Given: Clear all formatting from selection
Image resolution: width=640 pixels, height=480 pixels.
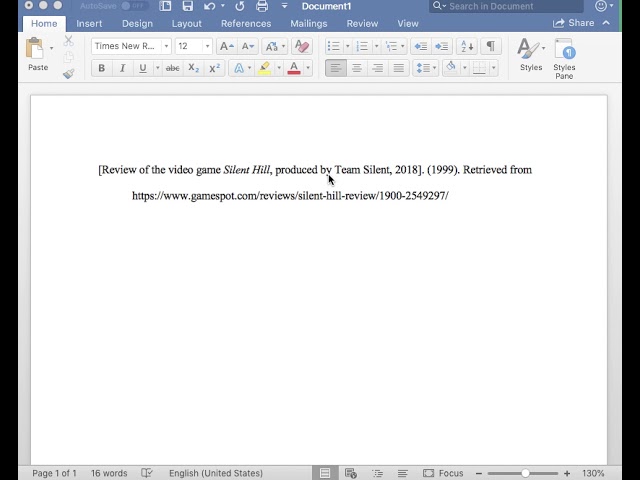Looking at the screenshot, I should [x=302, y=46].
